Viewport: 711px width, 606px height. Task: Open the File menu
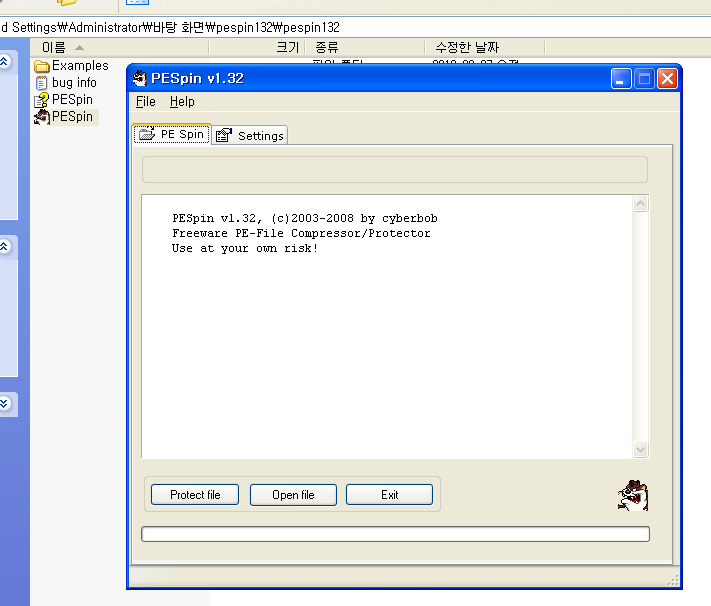click(x=145, y=102)
